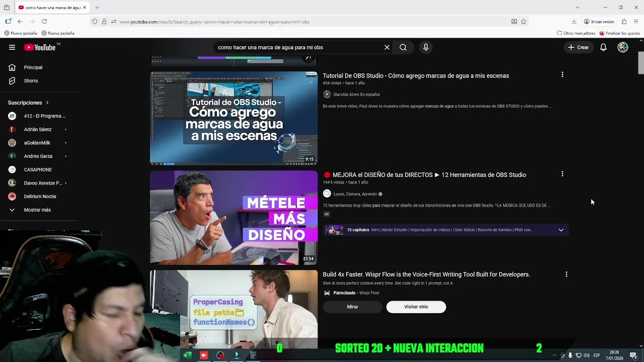Open the browser application hamburger menu
This screenshot has height=362, width=644.
(636, 22)
